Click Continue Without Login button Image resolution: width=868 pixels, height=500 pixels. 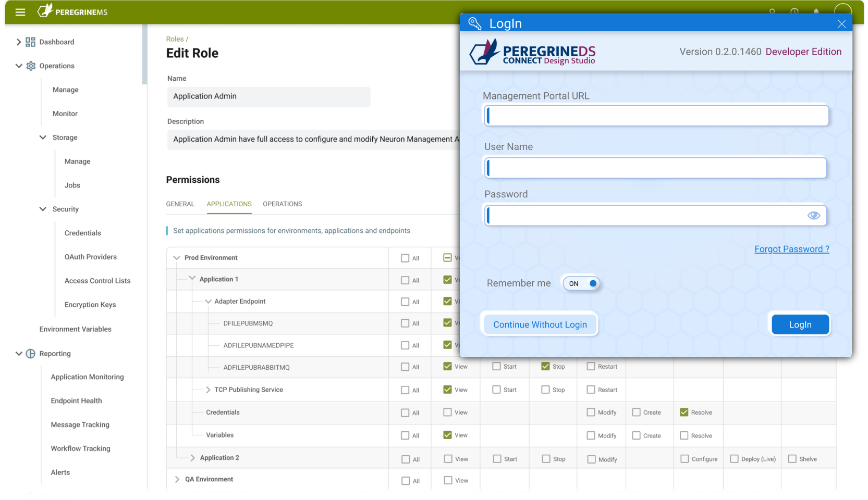tap(540, 324)
